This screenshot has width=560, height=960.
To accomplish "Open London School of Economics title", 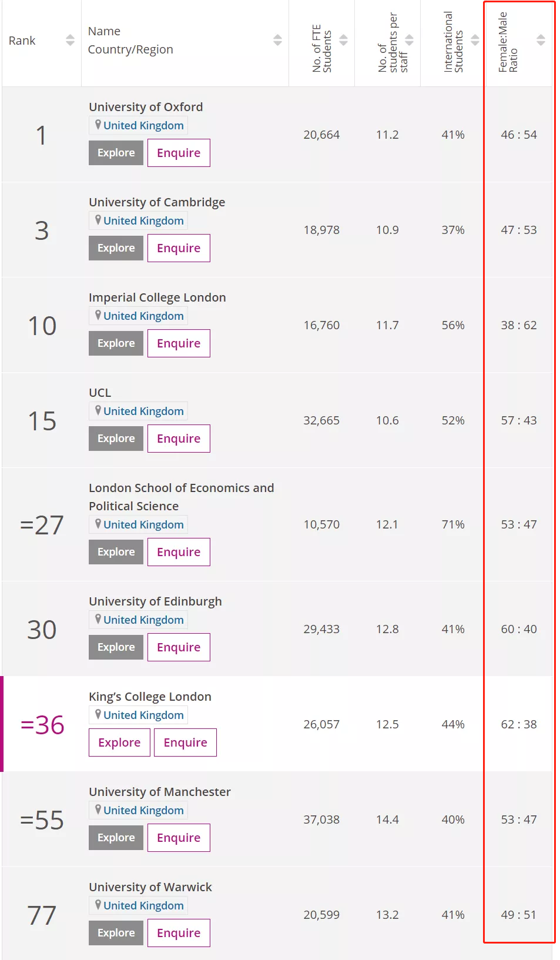I will coord(181,488).
